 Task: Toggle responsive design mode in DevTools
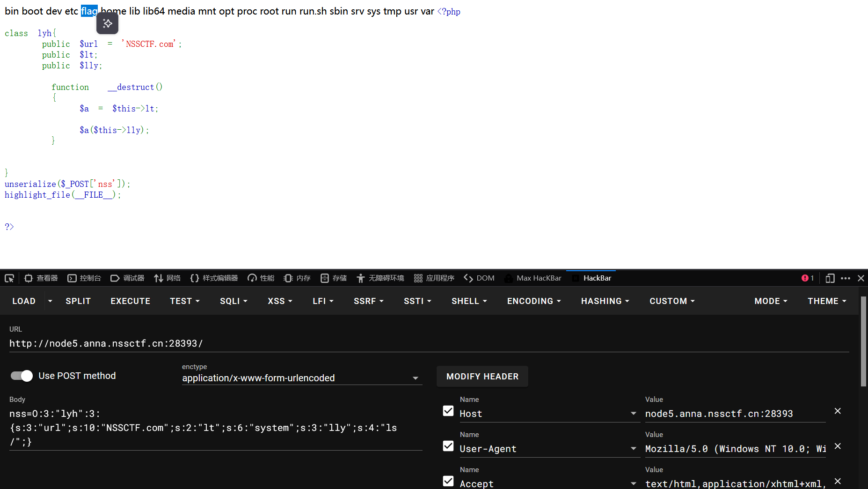(831, 278)
